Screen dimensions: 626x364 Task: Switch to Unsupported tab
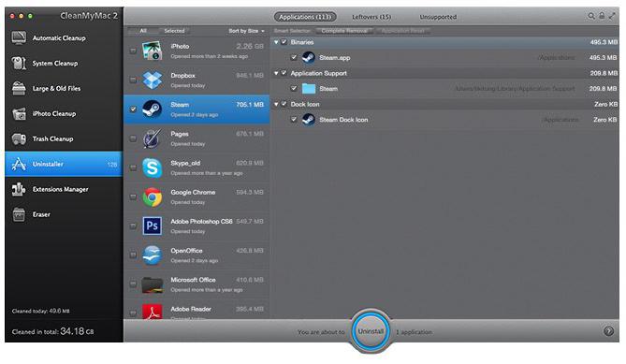tap(438, 17)
